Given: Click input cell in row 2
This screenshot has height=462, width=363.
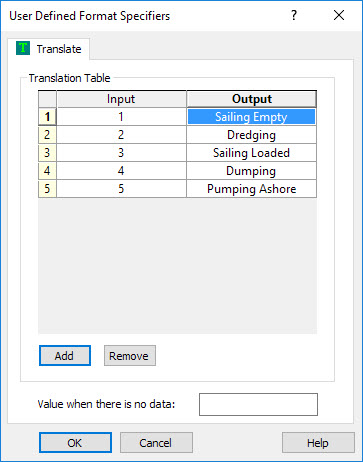Looking at the screenshot, I should point(121,135).
